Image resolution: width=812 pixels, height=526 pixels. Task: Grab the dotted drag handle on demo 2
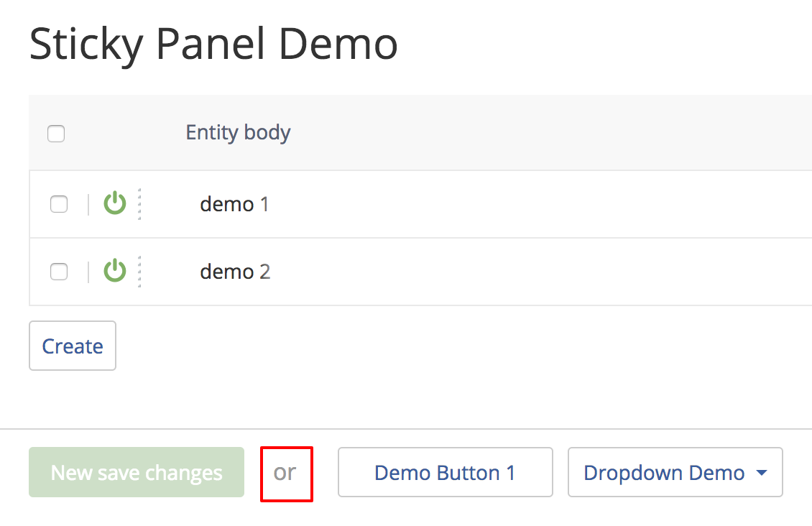tap(139, 272)
